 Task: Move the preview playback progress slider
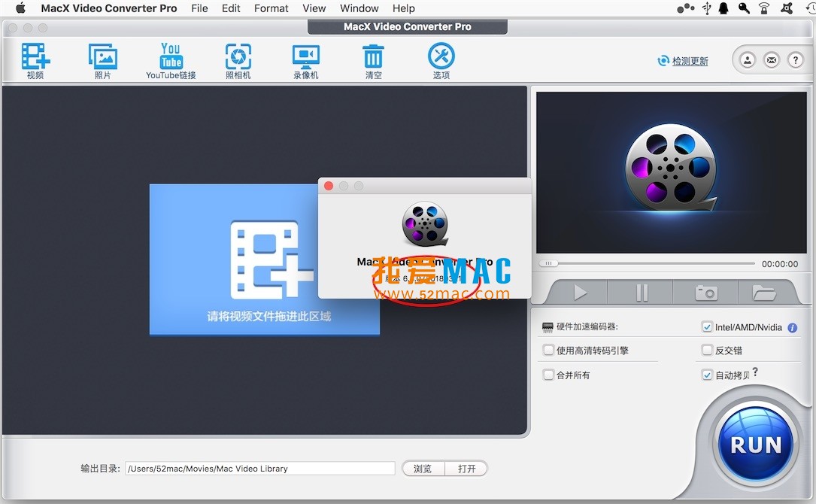tap(548, 263)
